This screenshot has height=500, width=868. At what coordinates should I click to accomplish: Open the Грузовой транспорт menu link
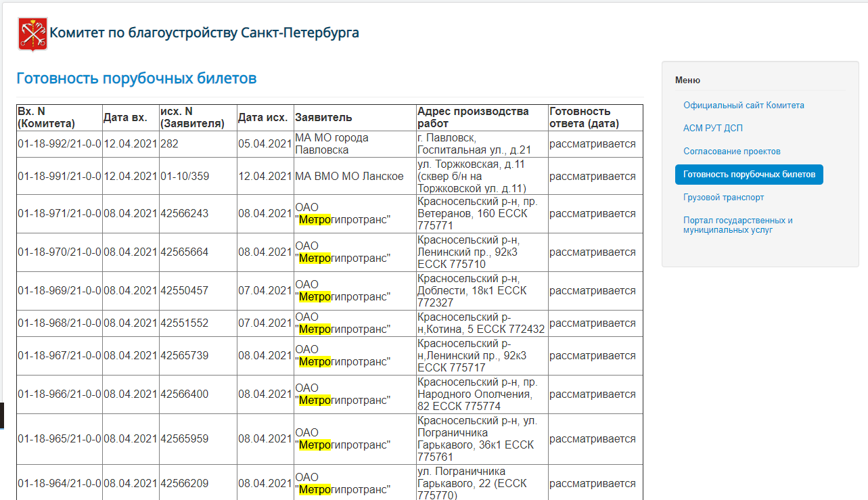(x=723, y=198)
